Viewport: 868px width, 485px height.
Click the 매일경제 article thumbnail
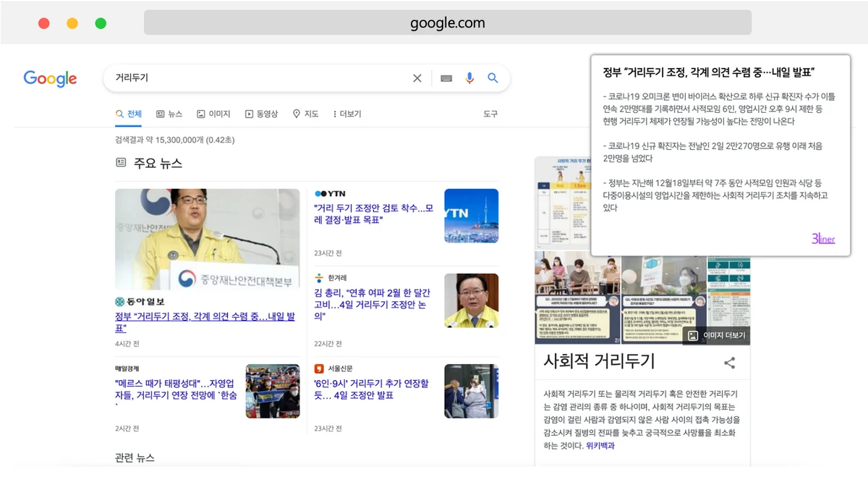point(273,391)
